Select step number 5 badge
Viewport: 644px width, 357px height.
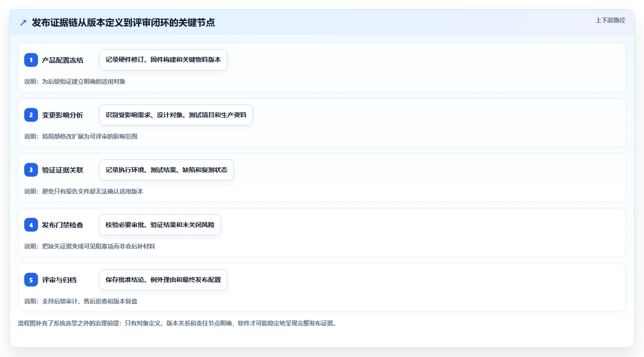tap(31, 280)
